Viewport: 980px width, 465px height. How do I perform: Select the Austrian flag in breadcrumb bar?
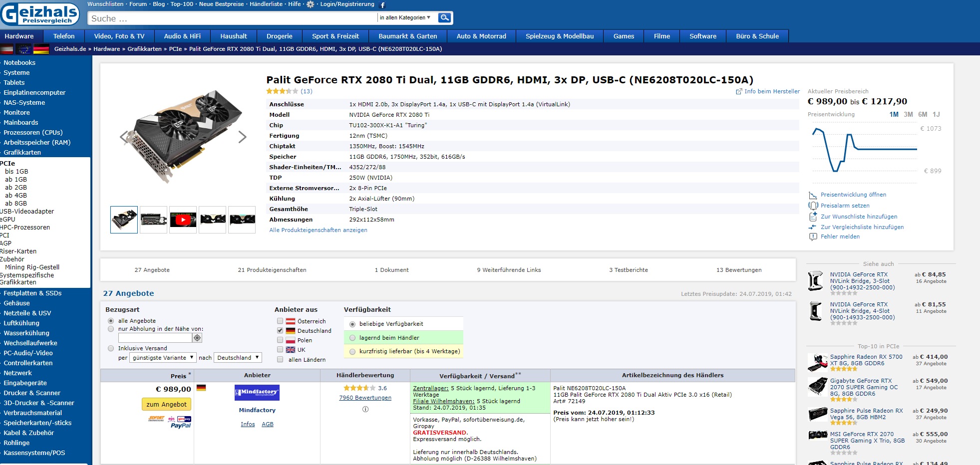(x=7, y=49)
